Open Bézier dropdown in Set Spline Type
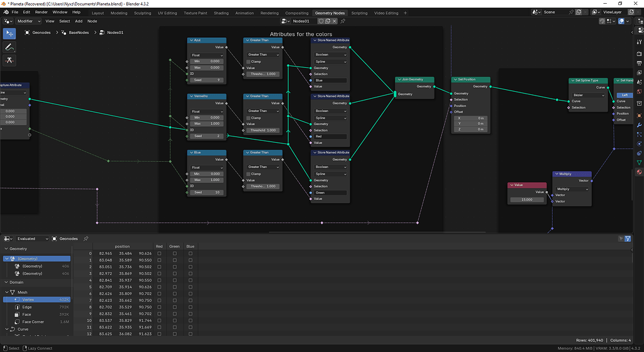The height and width of the screenshot is (352, 644). tap(589, 95)
